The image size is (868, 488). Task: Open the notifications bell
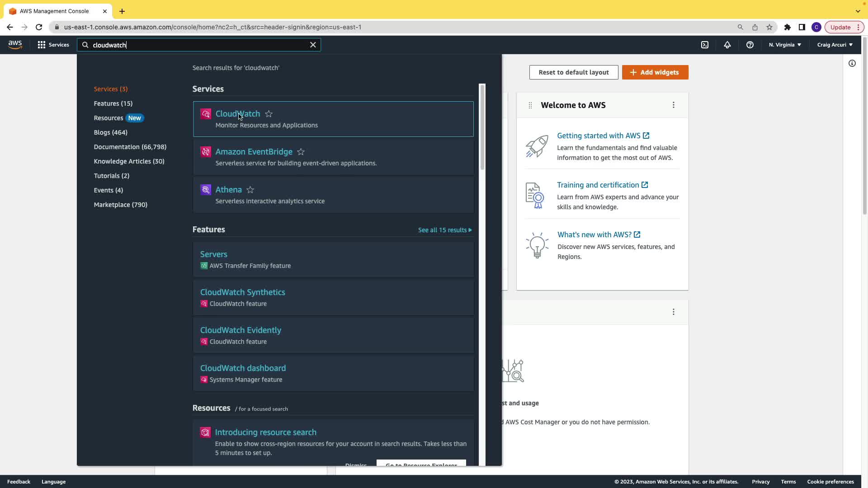pyautogui.click(x=727, y=45)
